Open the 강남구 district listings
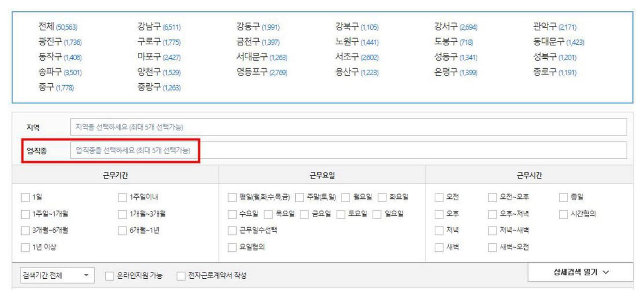The height and width of the screenshot is (298, 644). pyautogui.click(x=159, y=27)
